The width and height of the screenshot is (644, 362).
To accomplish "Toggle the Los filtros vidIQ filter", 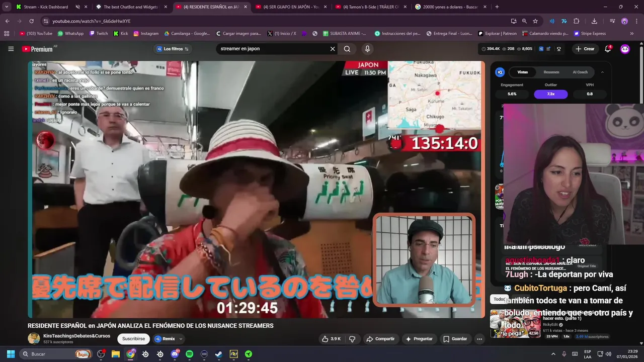I will click(172, 49).
